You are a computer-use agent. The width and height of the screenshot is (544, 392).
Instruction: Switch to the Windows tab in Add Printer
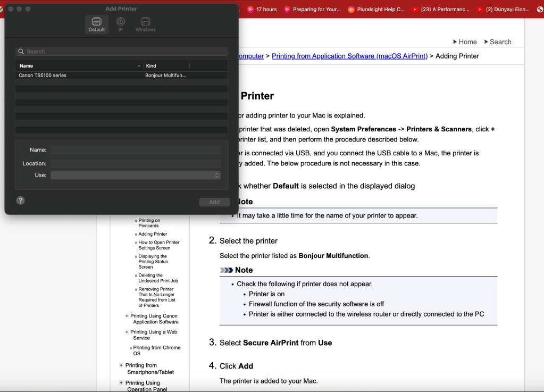(145, 24)
